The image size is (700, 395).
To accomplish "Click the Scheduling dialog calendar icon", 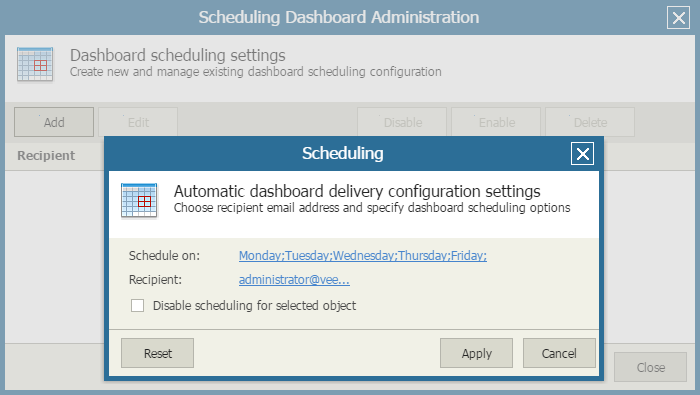I will (x=139, y=200).
